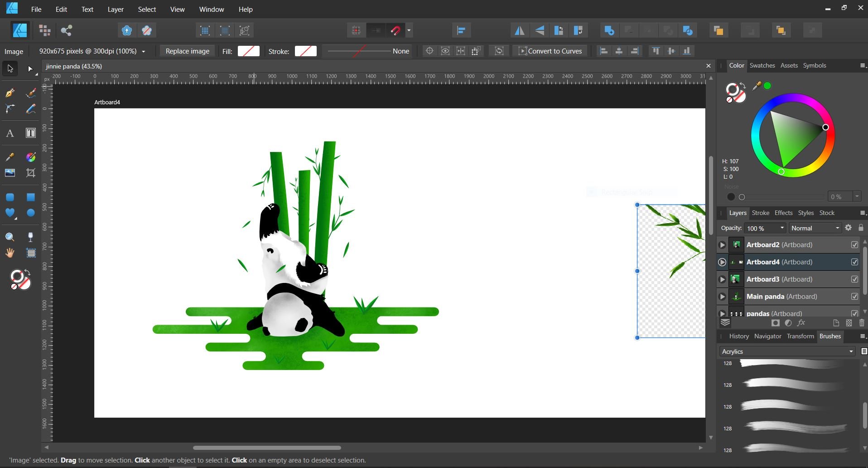The image size is (868, 468).
Task: Click the Replace image button
Action: coord(187,51)
